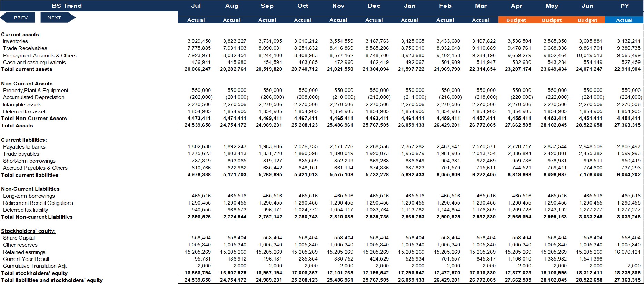Image resolution: width=644 pixels, height=284 pixels.
Task: Select Accumulated Depreciation row label
Action: (34, 97)
